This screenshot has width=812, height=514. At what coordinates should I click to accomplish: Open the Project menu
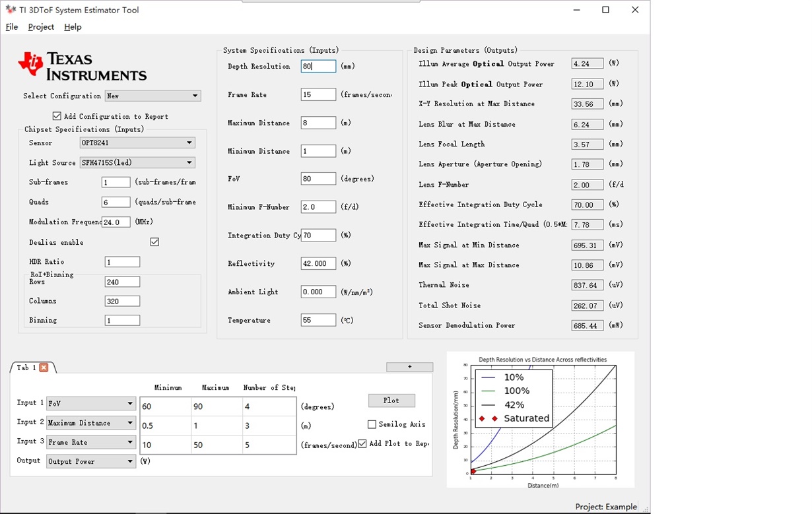coord(41,27)
